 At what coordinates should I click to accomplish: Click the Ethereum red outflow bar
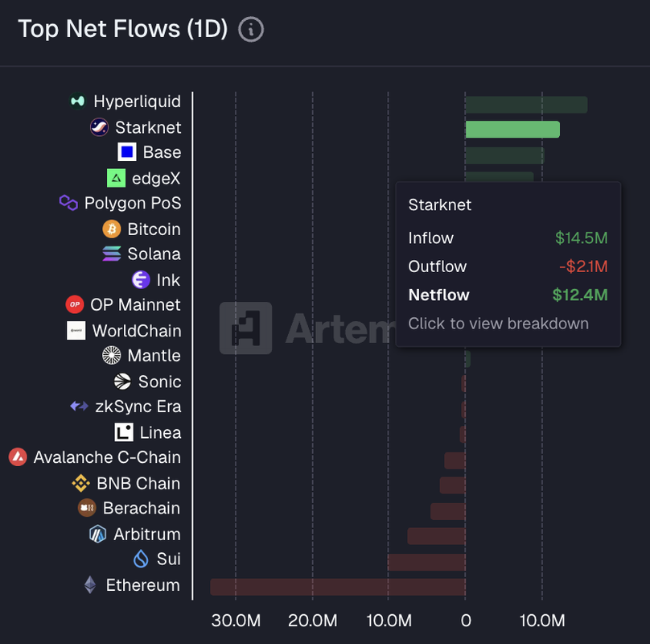click(x=338, y=586)
